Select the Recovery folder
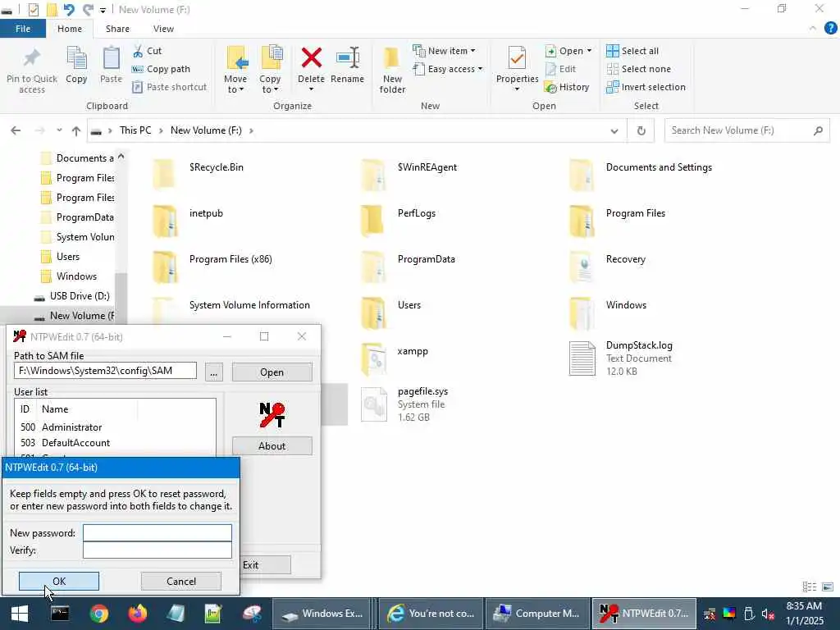Image resolution: width=840 pixels, height=630 pixels. (608, 267)
